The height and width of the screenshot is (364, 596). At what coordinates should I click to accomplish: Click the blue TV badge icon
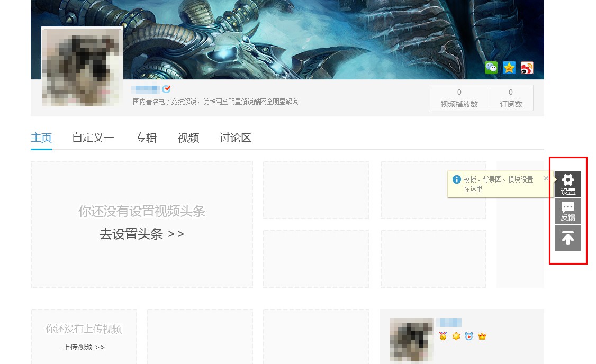pos(469,336)
